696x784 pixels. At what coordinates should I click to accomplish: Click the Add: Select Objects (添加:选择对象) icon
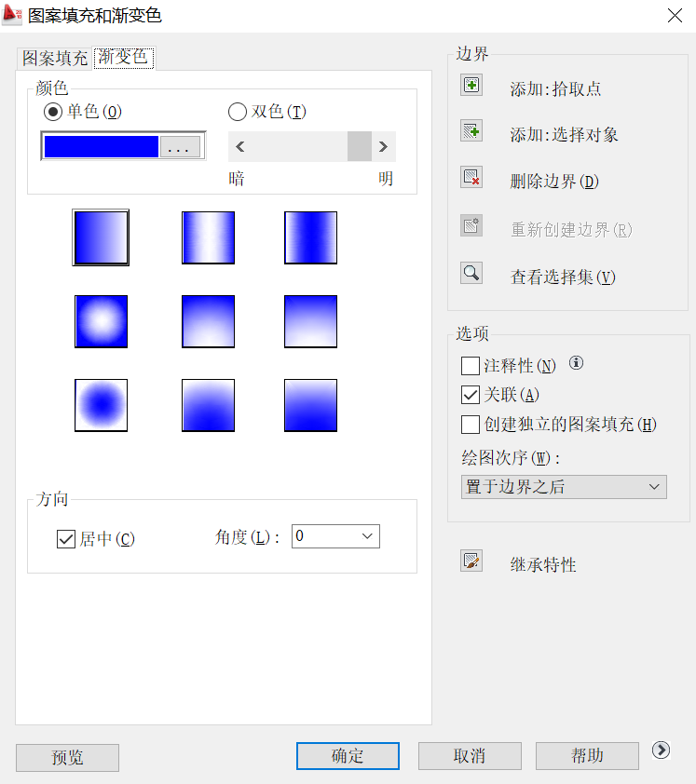(471, 131)
